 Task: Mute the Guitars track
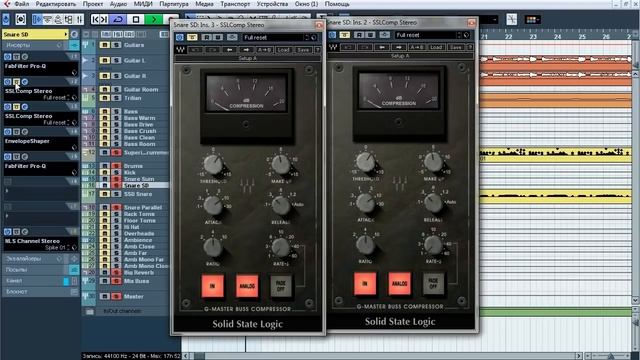tap(104, 45)
